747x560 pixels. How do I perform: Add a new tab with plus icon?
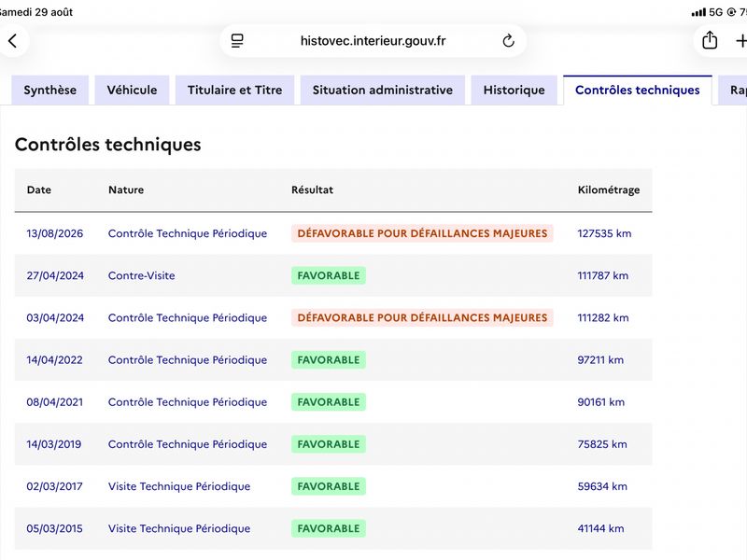pos(740,41)
